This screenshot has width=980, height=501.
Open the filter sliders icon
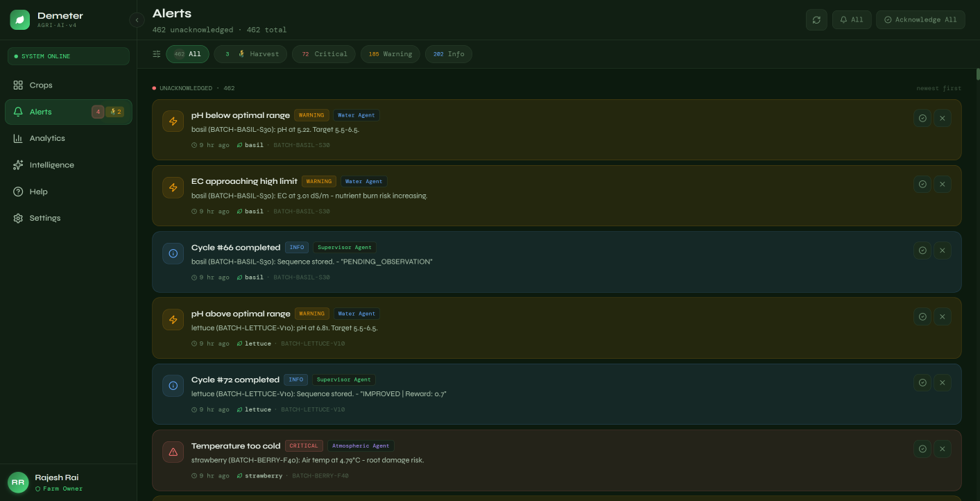coord(157,54)
